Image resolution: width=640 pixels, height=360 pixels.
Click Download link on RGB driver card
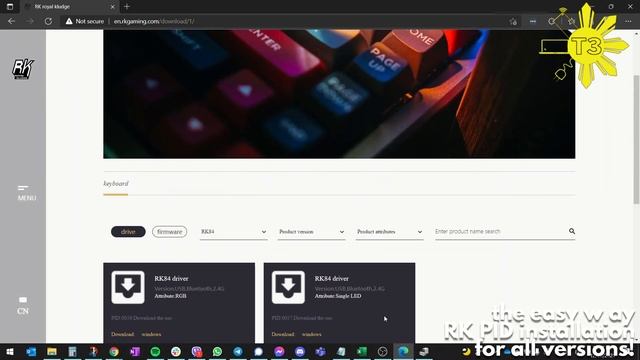pyautogui.click(x=122, y=334)
